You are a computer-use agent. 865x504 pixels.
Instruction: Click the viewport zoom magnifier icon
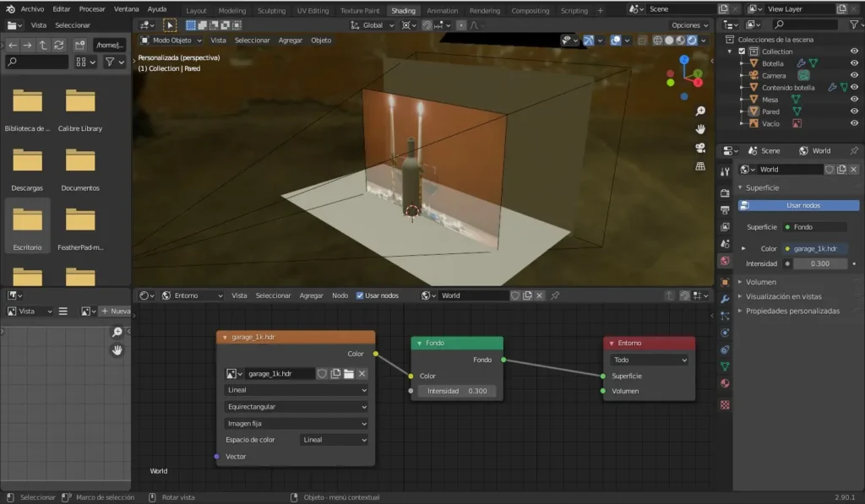click(700, 111)
